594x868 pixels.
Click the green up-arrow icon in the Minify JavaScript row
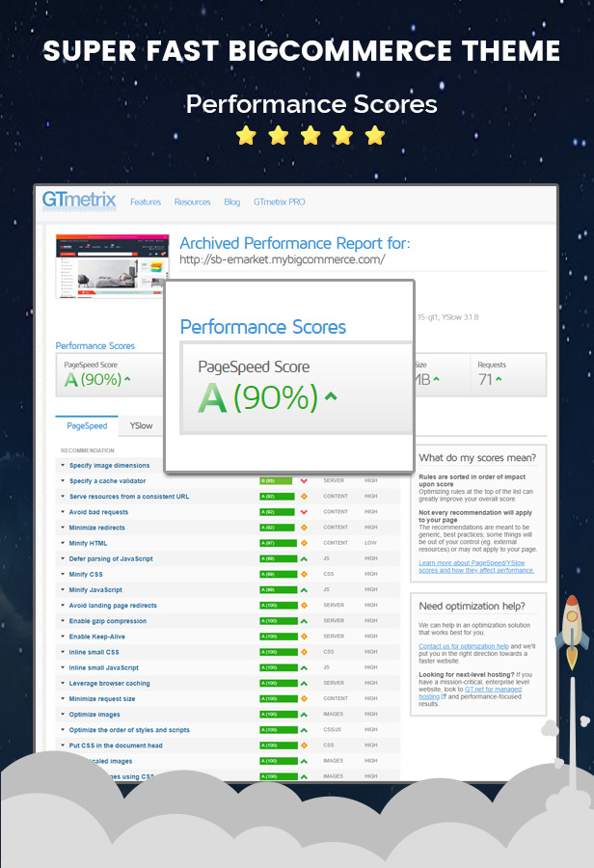click(304, 590)
